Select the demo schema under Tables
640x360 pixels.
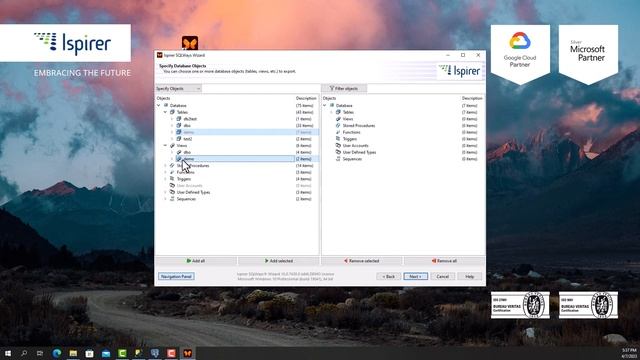pyautogui.click(x=189, y=132)
